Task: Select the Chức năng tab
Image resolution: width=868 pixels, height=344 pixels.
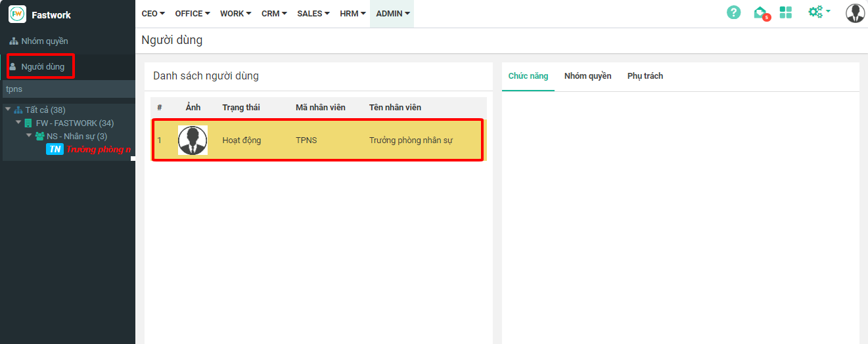Action: pos(528,76)
